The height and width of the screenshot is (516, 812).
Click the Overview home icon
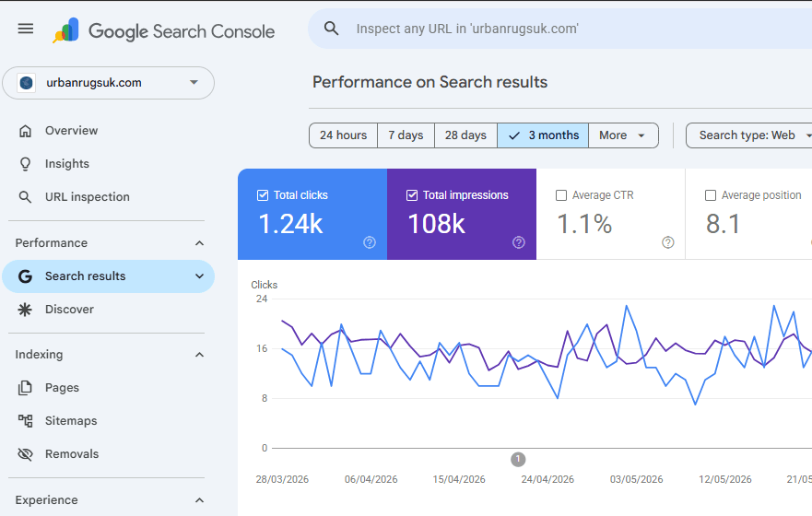[25, 131]
